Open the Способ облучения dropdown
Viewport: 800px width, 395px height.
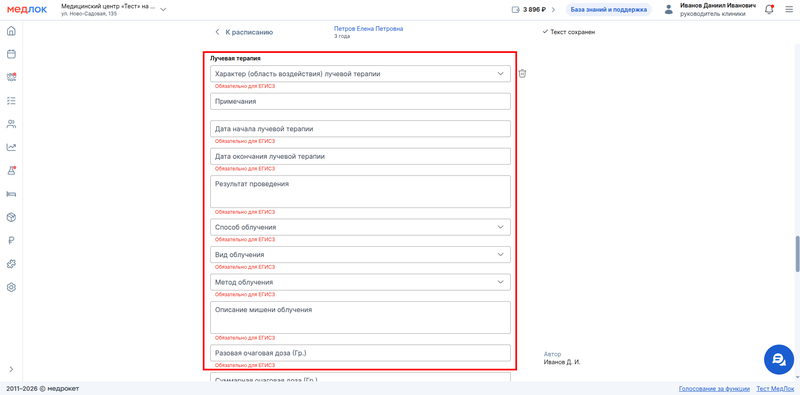pos(360,227)
